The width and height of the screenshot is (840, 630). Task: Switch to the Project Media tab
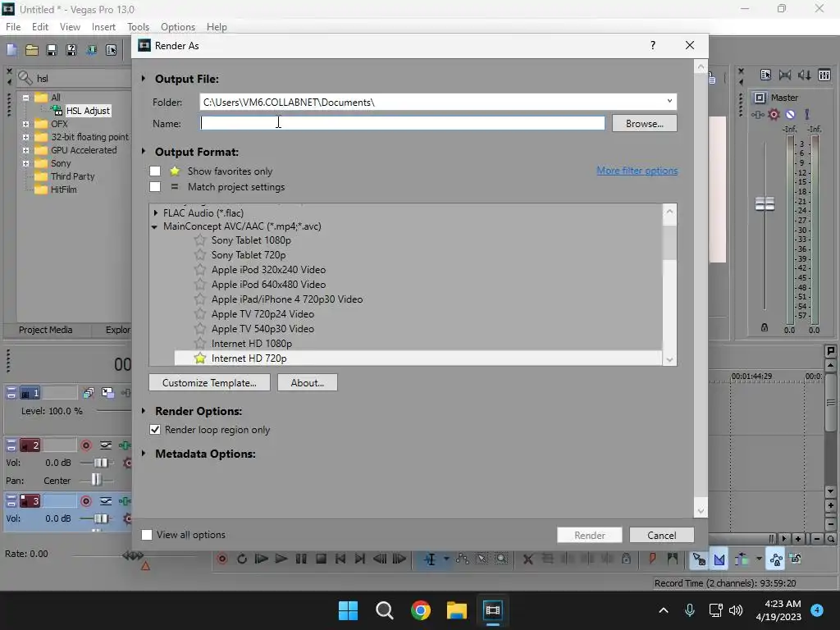click(46, 330)
